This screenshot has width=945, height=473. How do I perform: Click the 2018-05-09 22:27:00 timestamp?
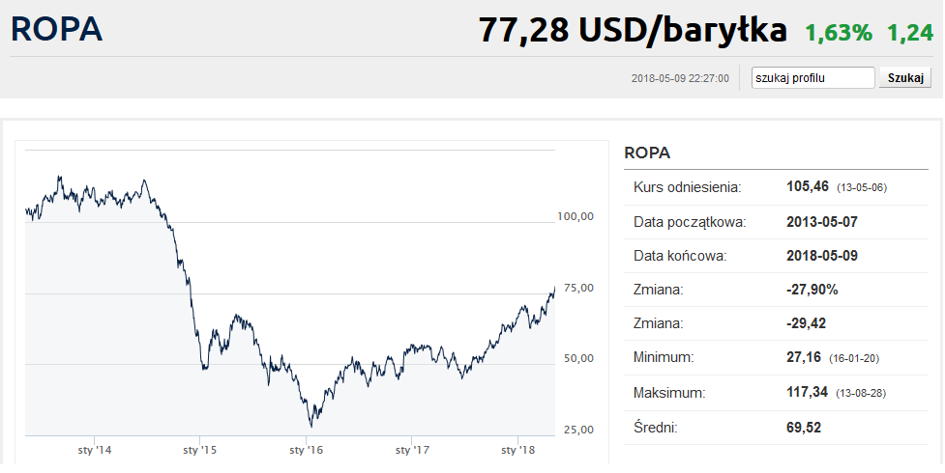tap(680, 78)
